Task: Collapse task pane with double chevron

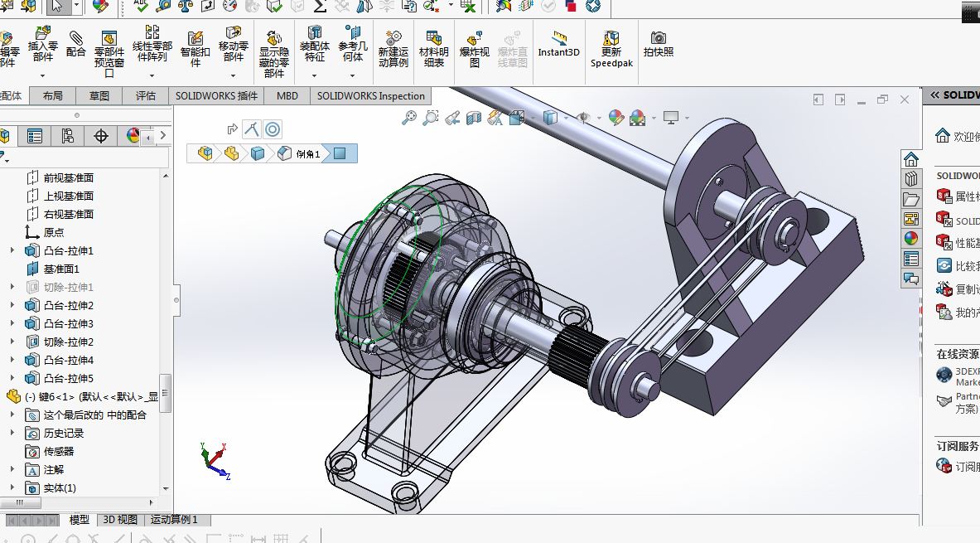Action: click(x=935, y=95)
